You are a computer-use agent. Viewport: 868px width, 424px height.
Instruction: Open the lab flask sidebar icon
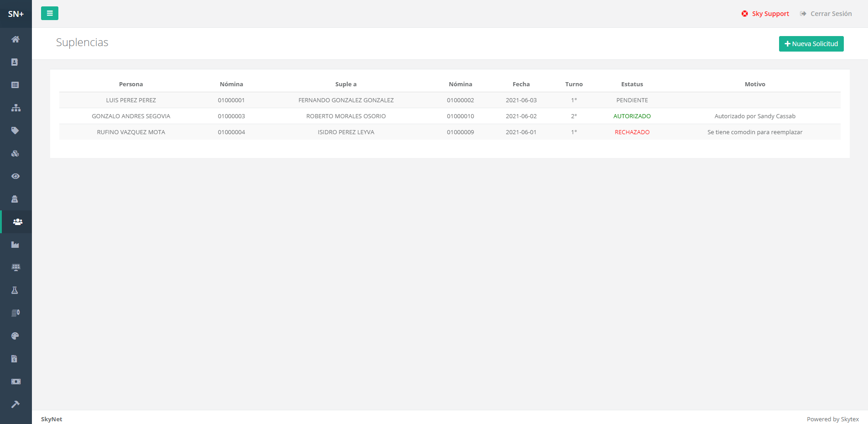[16, 290]
